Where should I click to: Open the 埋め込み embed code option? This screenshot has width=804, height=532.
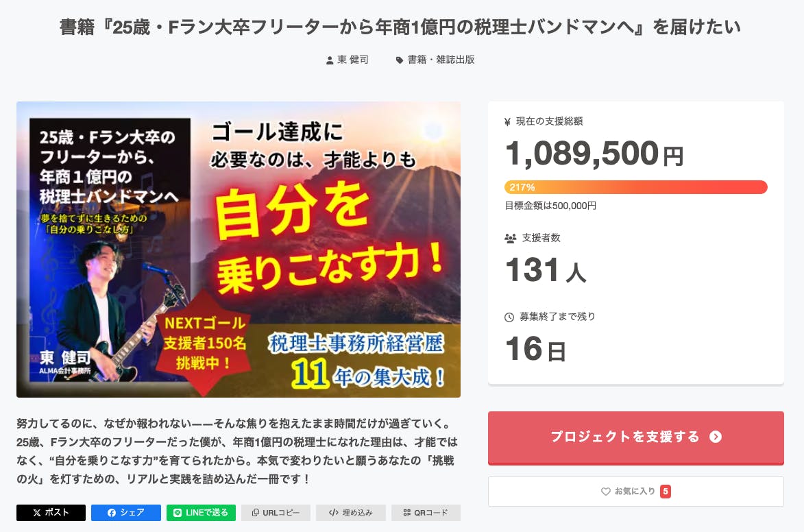click(x=350, y=513)
